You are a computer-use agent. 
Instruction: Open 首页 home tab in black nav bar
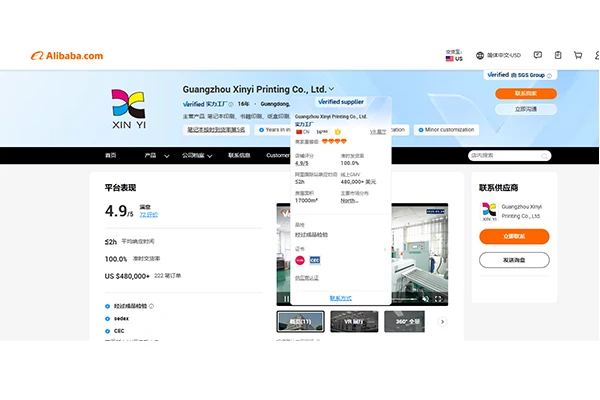coord(111,155)
